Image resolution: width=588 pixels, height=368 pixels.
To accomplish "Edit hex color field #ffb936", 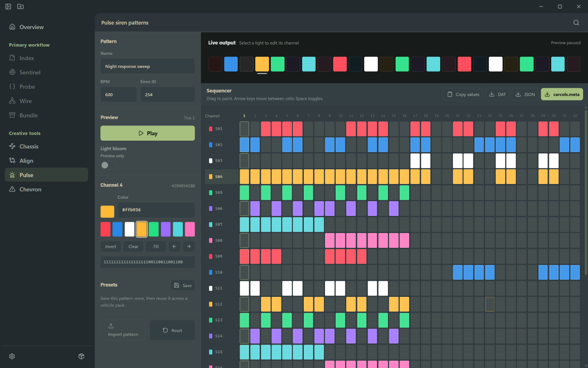I will point(156,210).
